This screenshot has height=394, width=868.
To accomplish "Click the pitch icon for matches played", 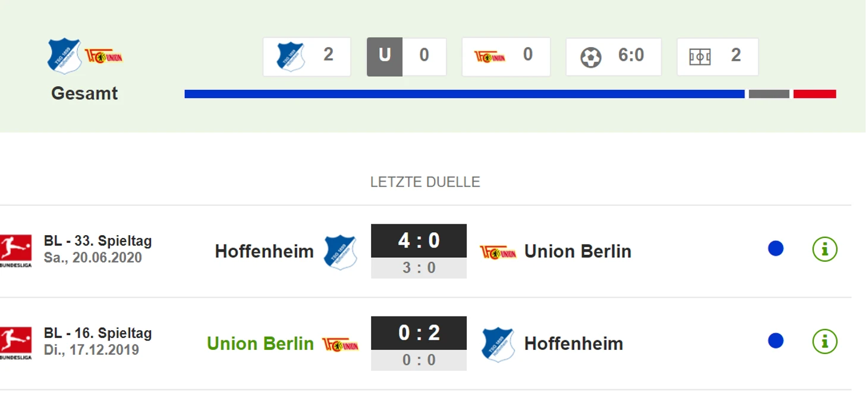I will pyautogui.click(x=700, y=57).
